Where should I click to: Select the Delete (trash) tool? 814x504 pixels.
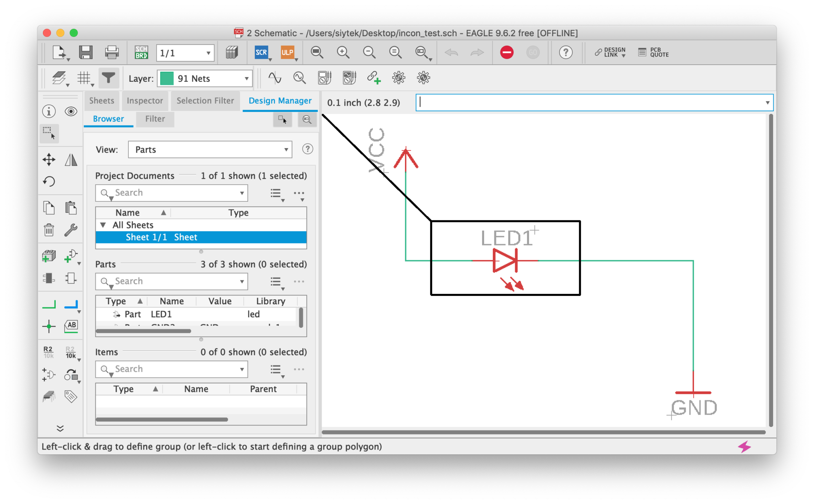[x=48, y=230]
